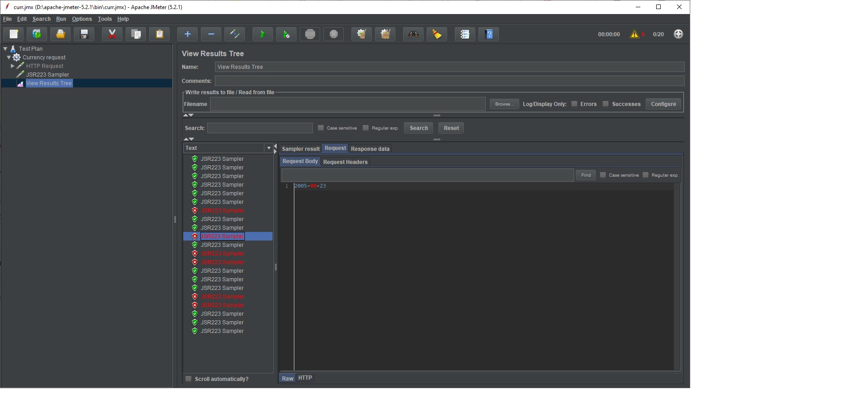Cut the selected element with scissors icon
868x419 pixels.
112,34
